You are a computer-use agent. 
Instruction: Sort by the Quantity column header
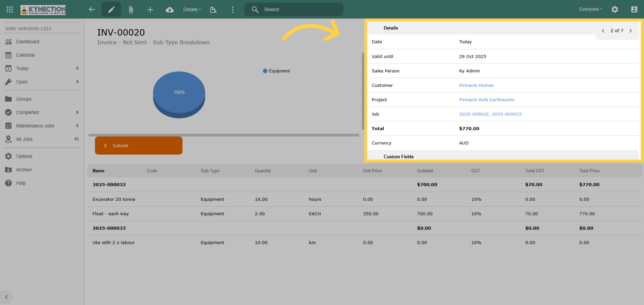pyautogui.click(x=263, y=171)
